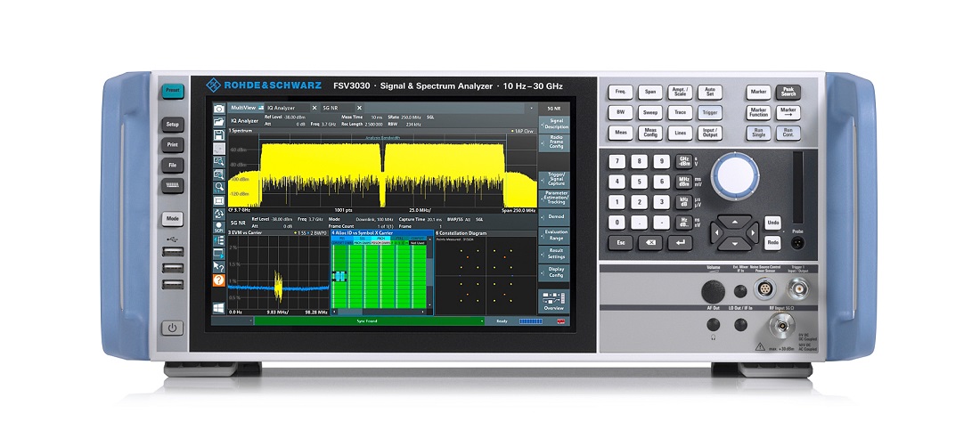
Task: Push the Freq. key
Action: 621,92
